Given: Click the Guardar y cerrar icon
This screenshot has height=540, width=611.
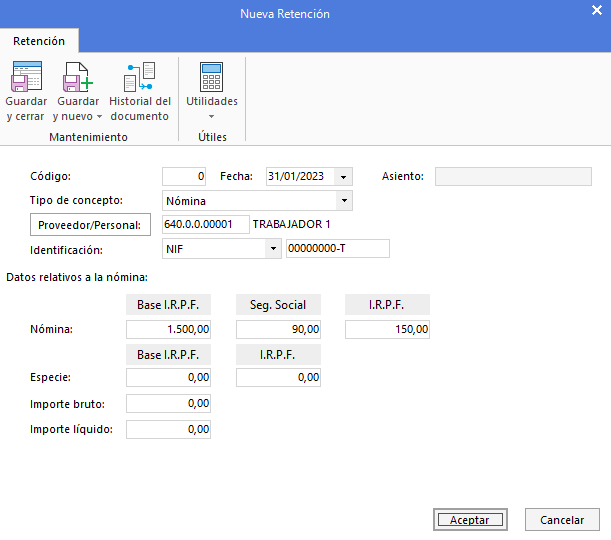Looking at the screenshot, I should coord(26,76).
